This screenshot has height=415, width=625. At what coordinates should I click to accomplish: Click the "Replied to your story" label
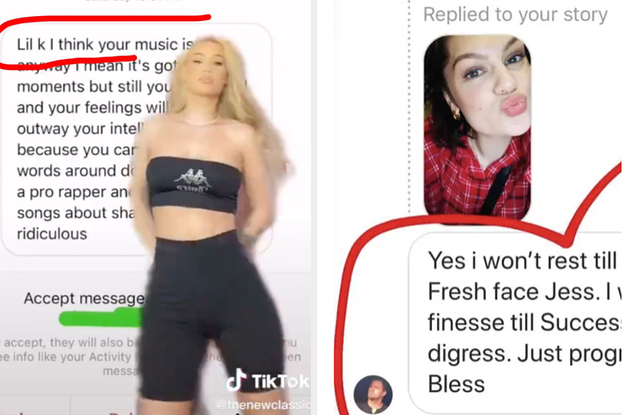tap(515, 15)
